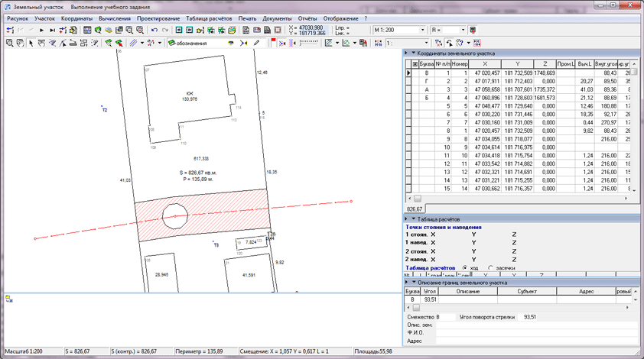Click the Undo arrow icon
Screen dimensions: 644x359
154,30
